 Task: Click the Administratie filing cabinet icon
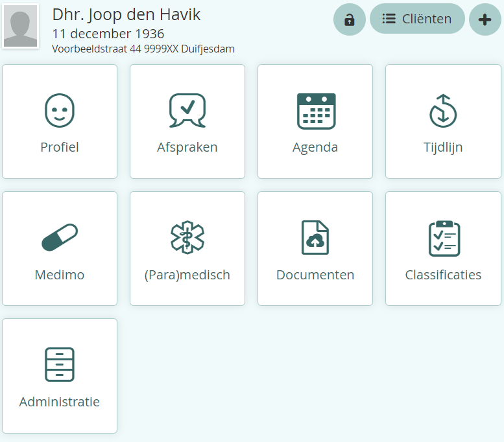pyautogui.click(x=60, y=364)
